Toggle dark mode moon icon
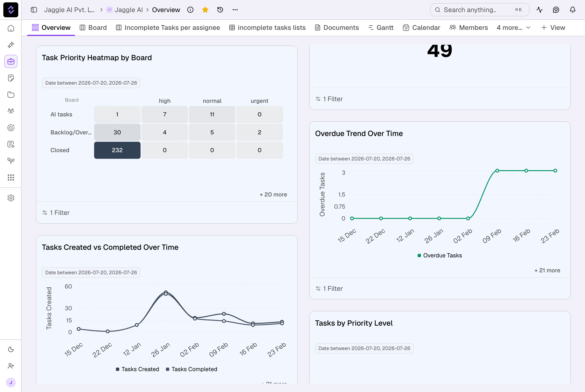585x392 pixels. point(11,349)
